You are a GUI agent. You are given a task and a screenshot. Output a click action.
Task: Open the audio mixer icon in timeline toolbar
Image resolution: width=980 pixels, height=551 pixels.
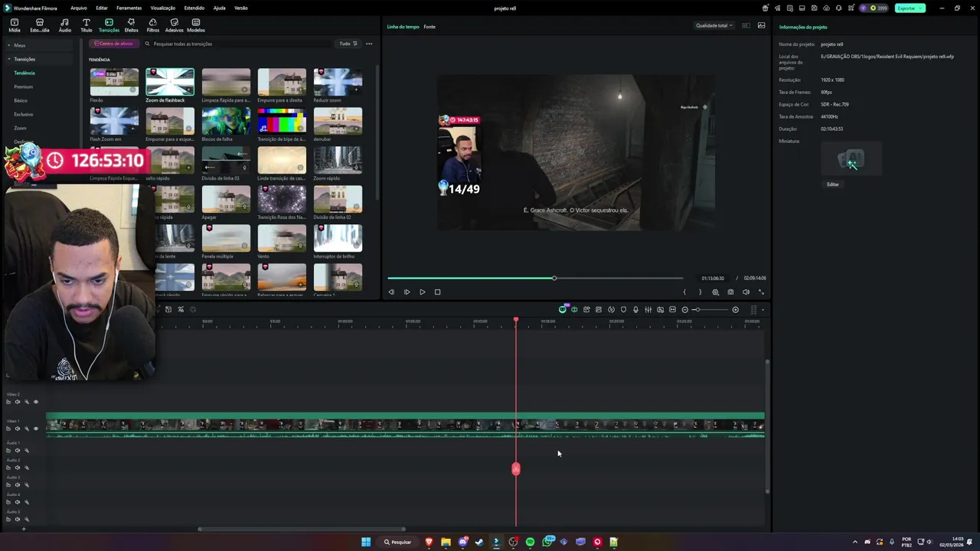click(x=648, y=309)
